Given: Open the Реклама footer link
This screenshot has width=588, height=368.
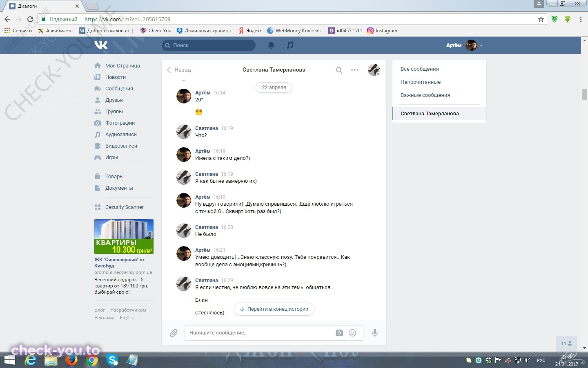Looking at the screenshot, I should point(105,318).
